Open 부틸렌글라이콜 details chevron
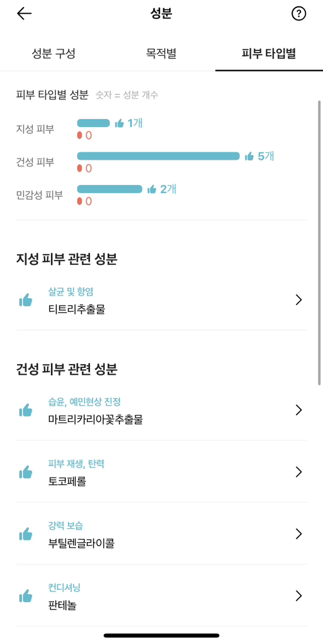Viewport: 323px width, 644px height. click(298, 534)
